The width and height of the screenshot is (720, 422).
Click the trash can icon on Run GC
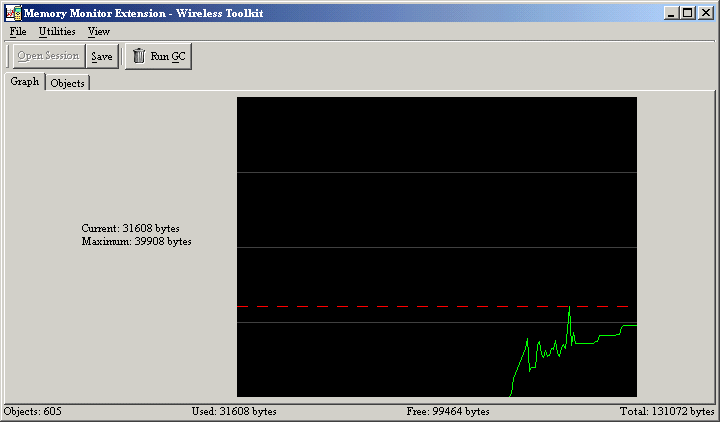(139, 56)
